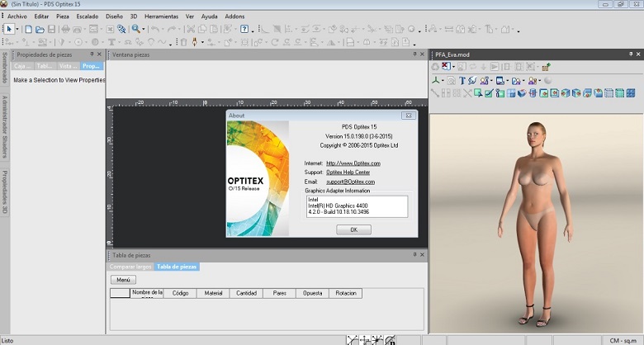
Task: Close the About dialog with its X button
Action: [409, 116]
